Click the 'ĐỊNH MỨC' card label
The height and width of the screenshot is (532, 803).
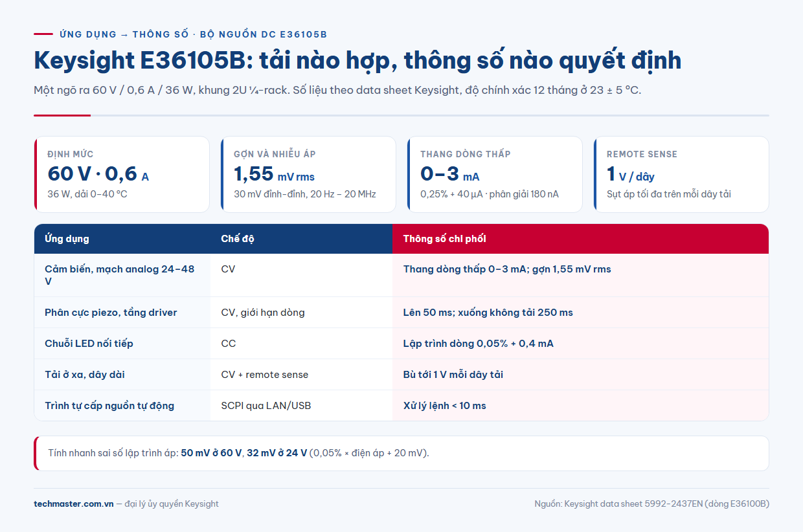71,154
